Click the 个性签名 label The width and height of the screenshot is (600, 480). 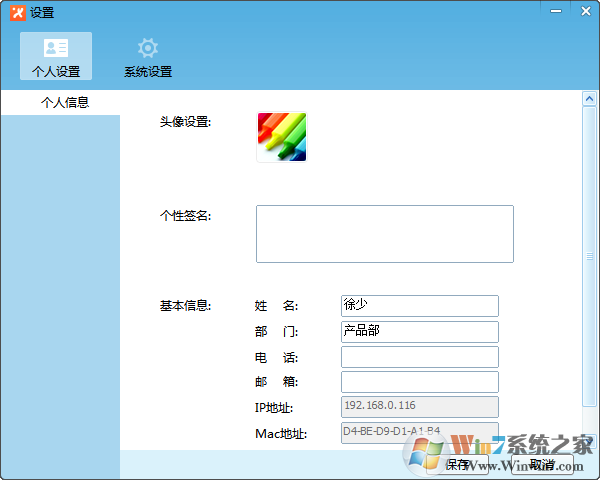point(186,216)
